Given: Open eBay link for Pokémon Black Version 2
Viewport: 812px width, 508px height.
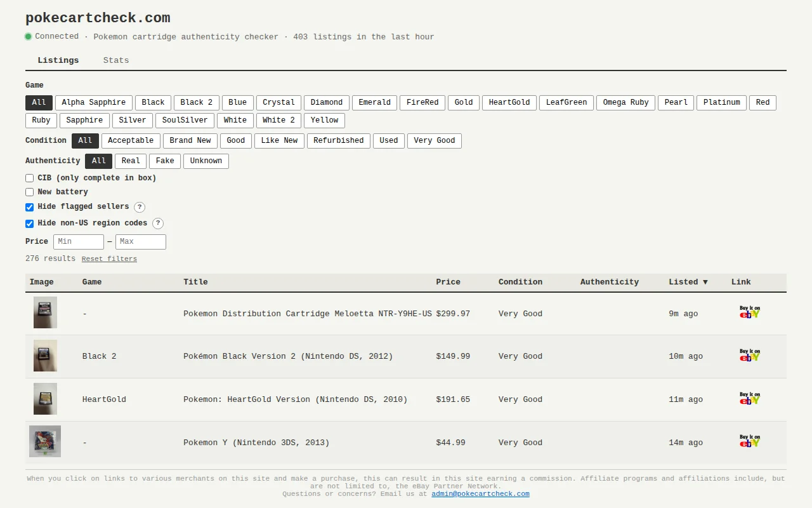Looking at the screenshot, I should 749,356.
